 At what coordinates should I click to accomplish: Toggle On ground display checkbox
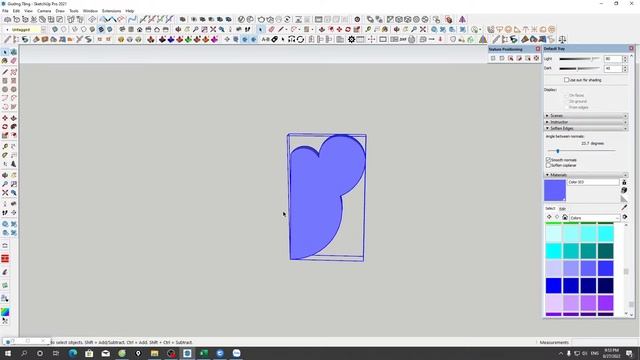pos(566,101)
